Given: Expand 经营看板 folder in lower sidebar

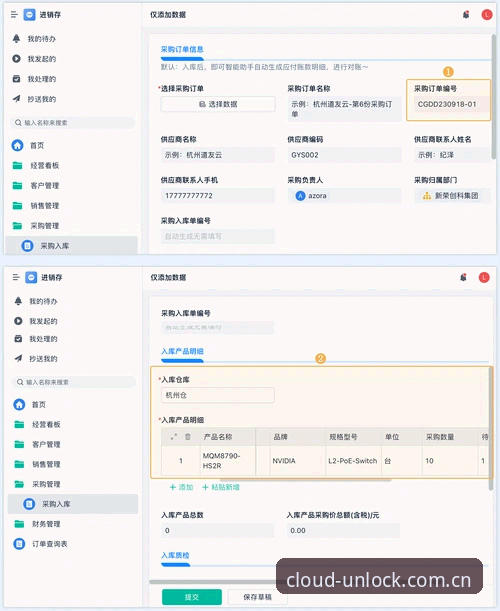Looking at the screenshot, I should 19,424.
